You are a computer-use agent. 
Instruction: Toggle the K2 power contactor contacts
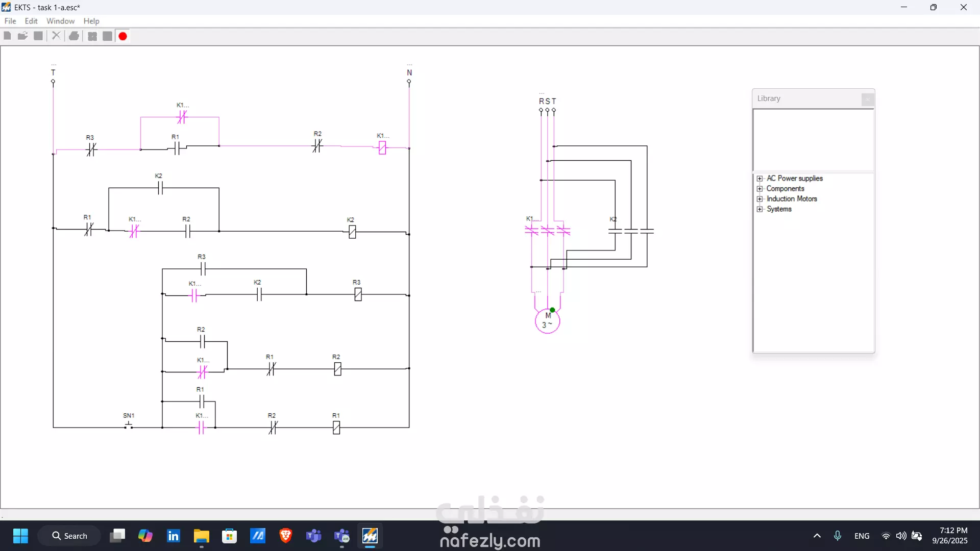point(631,231)
